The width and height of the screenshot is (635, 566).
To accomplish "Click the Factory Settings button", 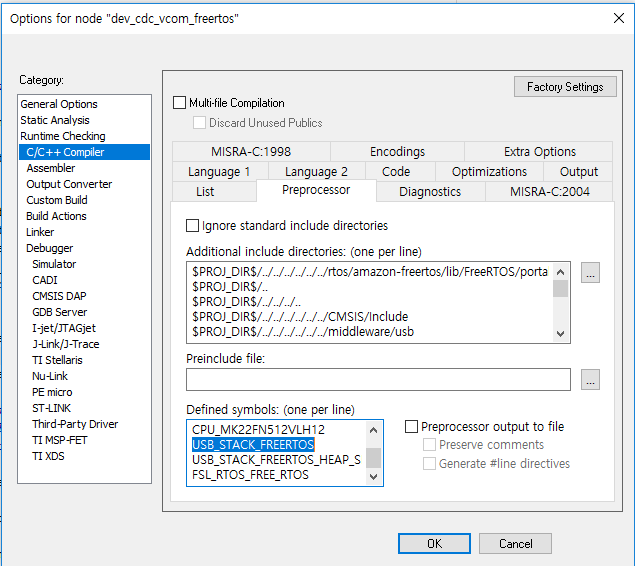I will pyautogui.click(x=565, y=87).
